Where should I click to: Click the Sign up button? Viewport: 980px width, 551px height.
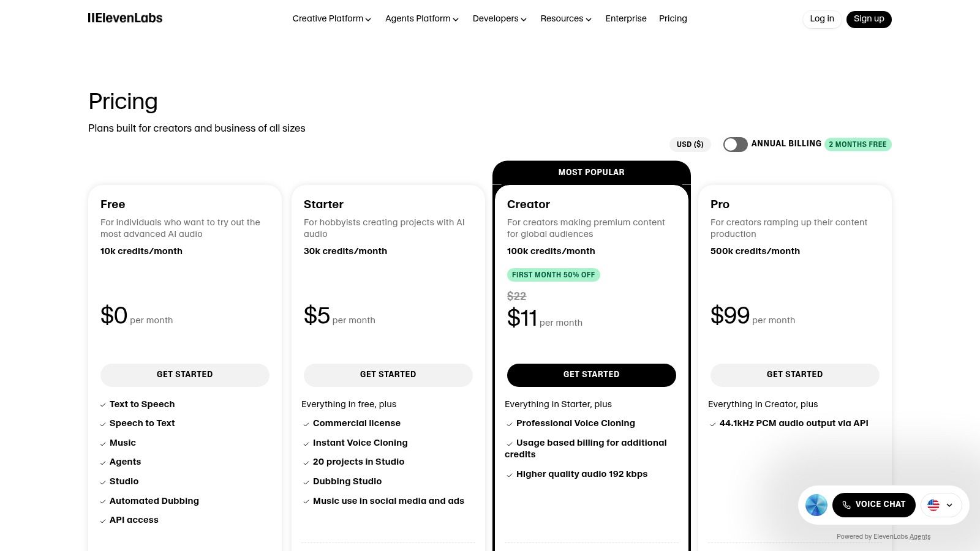point(869,19)
